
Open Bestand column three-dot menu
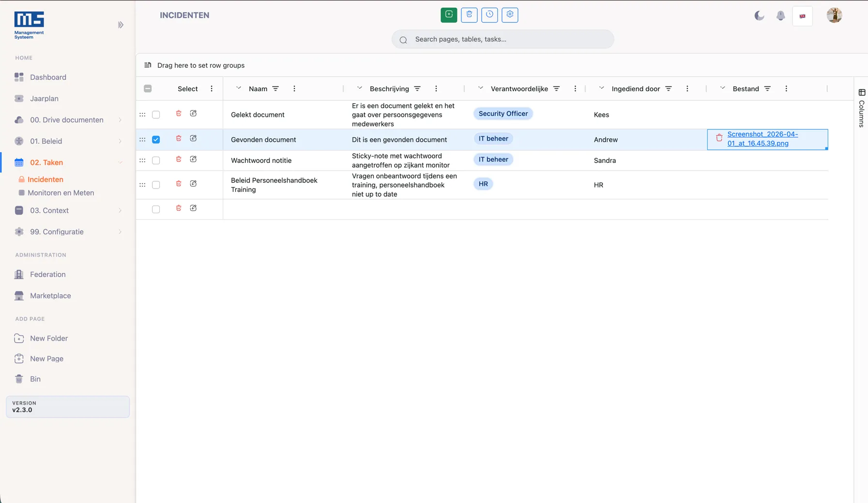click(x=786, y=89)
